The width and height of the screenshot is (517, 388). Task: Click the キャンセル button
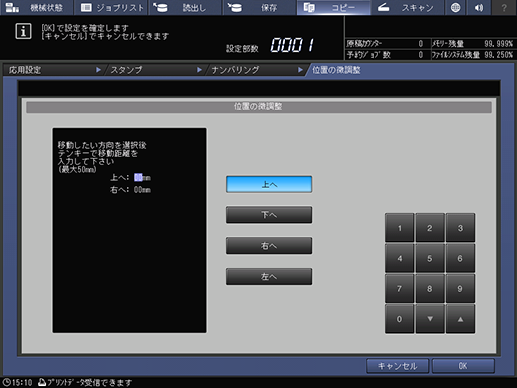397,366
